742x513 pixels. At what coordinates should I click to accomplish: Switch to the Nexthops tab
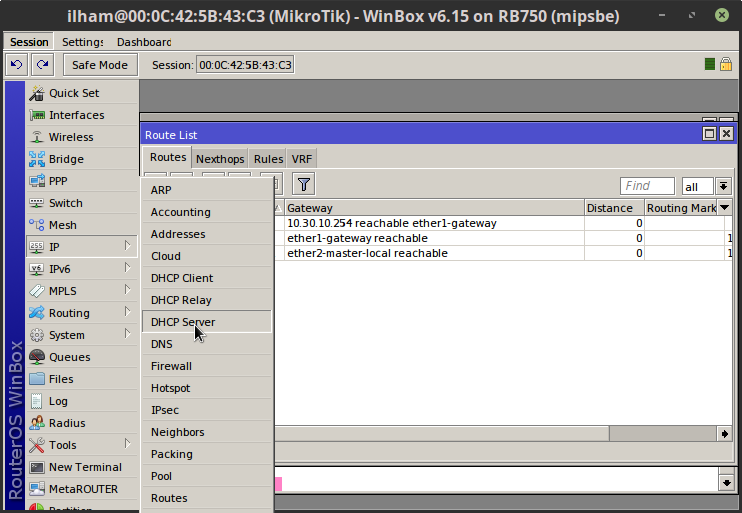point(220,159)
